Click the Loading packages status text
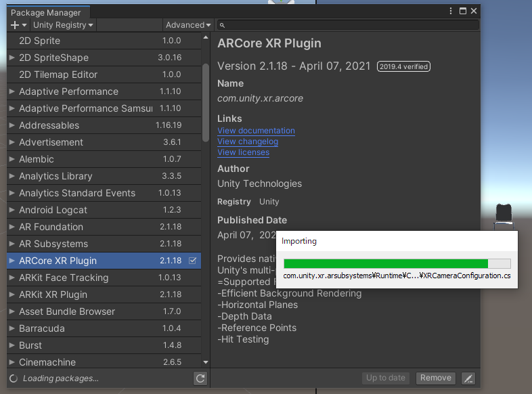Viewport: 532px width, 394px height. pos(61,378)
